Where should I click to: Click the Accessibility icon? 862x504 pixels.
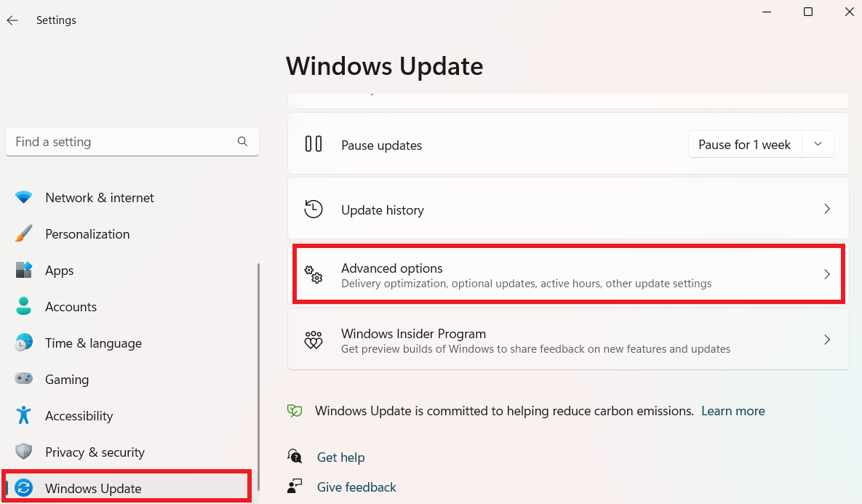(x=24, y=415)
